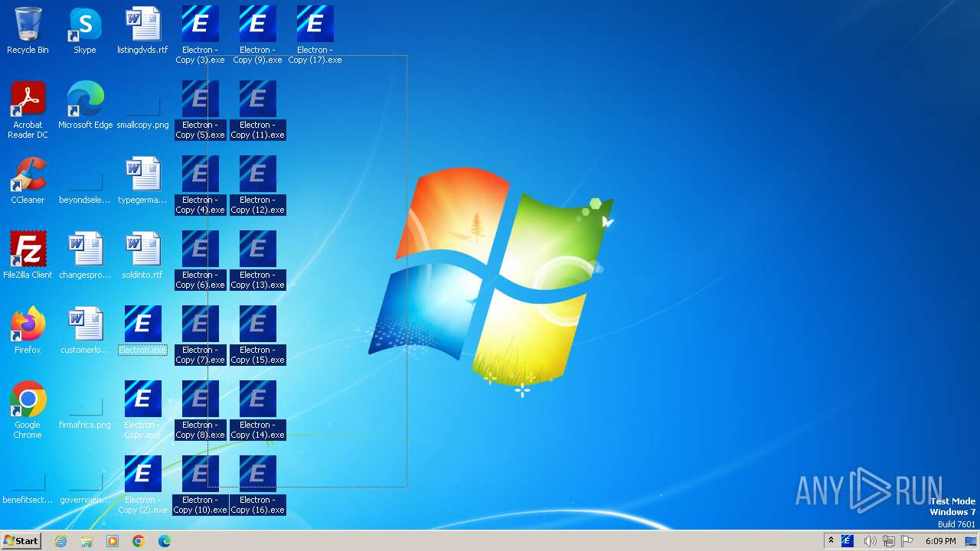Viewport: 980px width, 551px height.
Task: Select the typegerma... Word document icon
Action: [x=142, y=181]
